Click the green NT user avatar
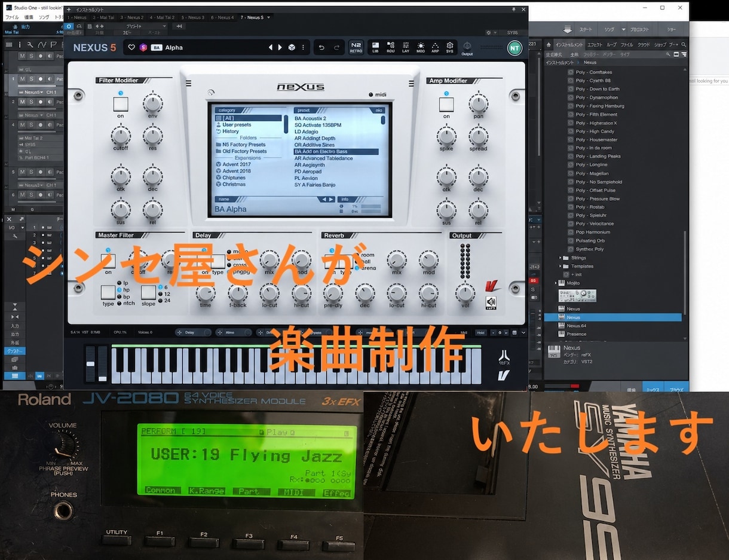 (x=514, y=48)
